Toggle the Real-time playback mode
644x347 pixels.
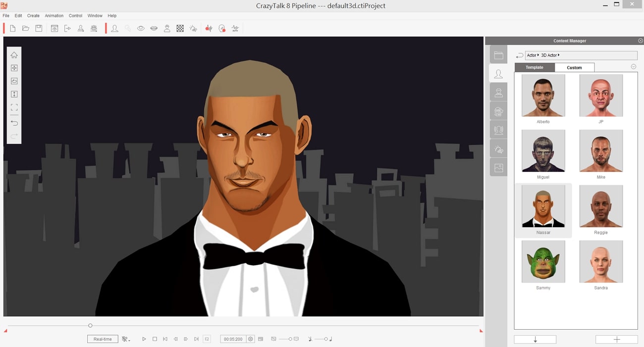[103, 339]
